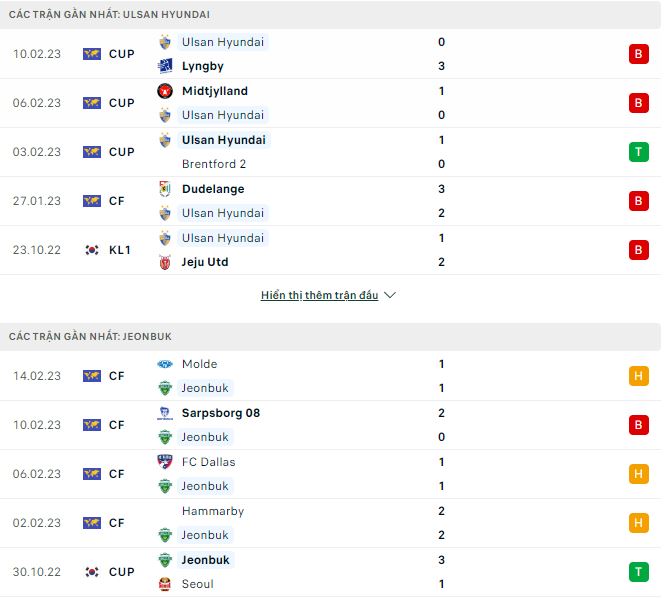Select the Hammarby team name

[x=213, y=511]
